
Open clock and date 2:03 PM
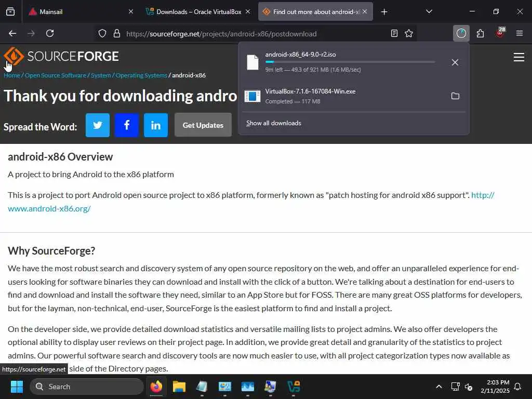tap(495, 387)
